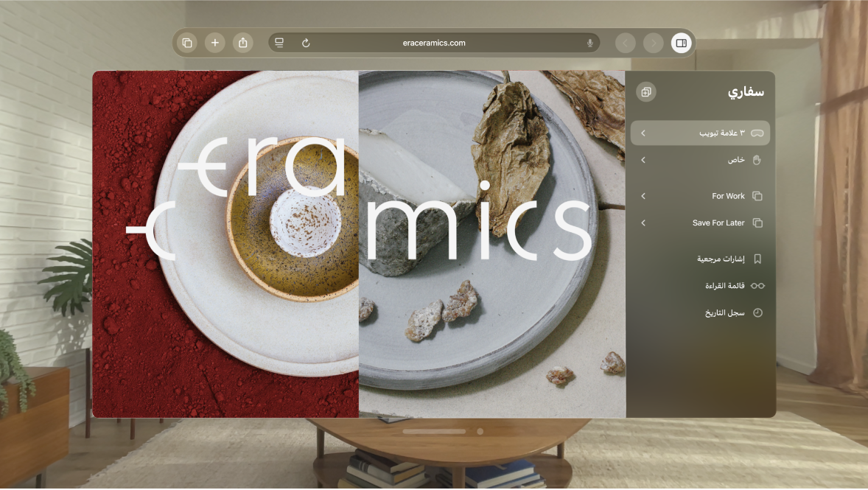This screenshot has height=490, width=868.
Task: Toggle the Safari sidebar button
Action: [682, 43]
